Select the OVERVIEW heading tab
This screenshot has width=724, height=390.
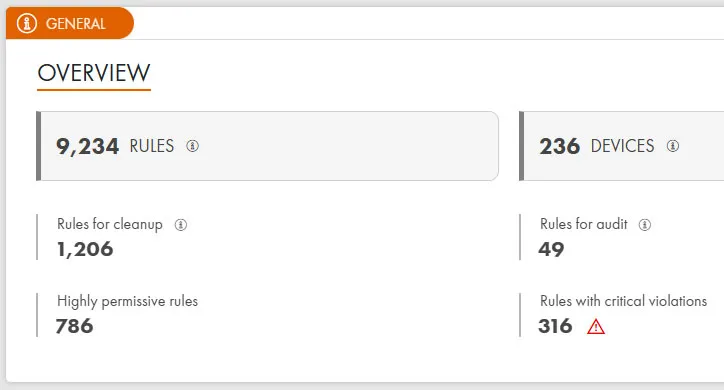[x=94, y=73]
